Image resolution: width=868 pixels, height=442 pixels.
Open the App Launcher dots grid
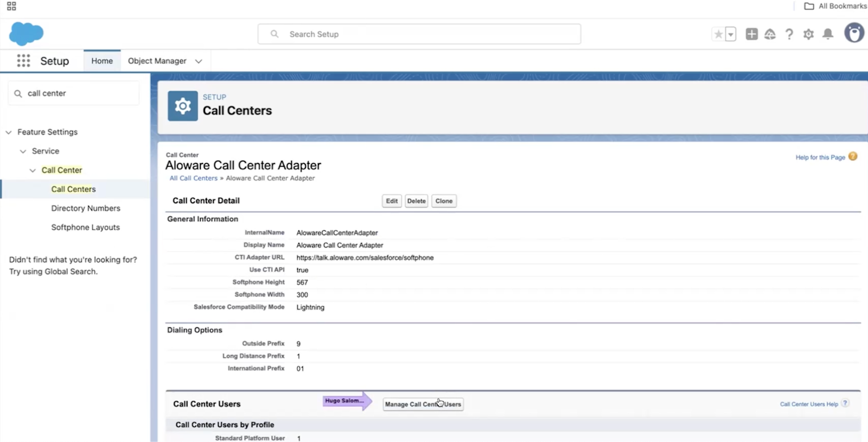tap(23, 61)
